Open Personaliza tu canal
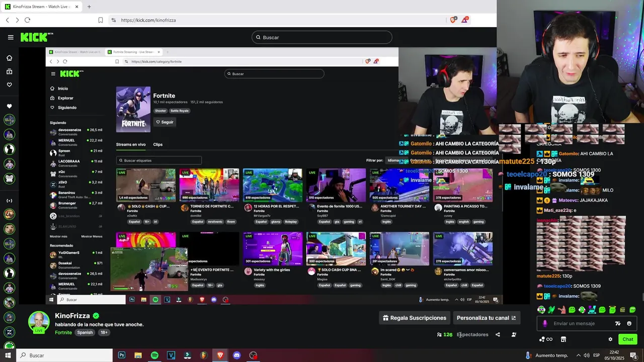Image resolution: width=644 pixels, height=362 pixels. coord(486,318)
